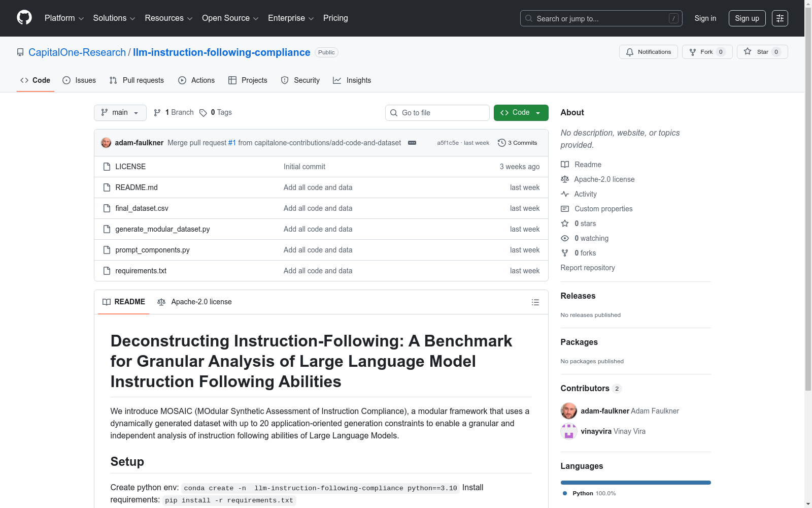
Task: Click the repository icon beside CapitalOne-Research
Action: click(20, 52)
